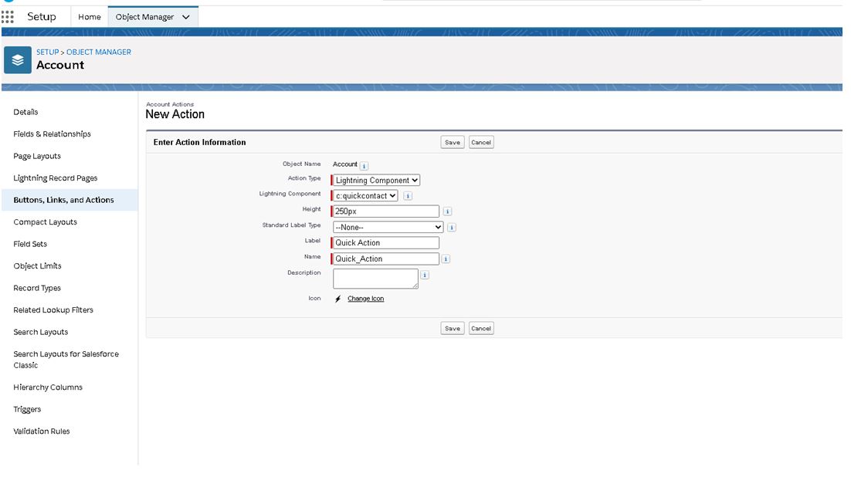Open Related Lookup Filters section
851x504 pixels.
(x=53, y=310)
